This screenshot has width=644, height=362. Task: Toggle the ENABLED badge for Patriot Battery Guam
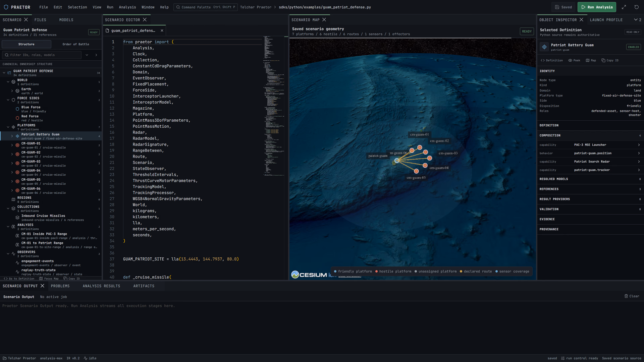[633, 47]
